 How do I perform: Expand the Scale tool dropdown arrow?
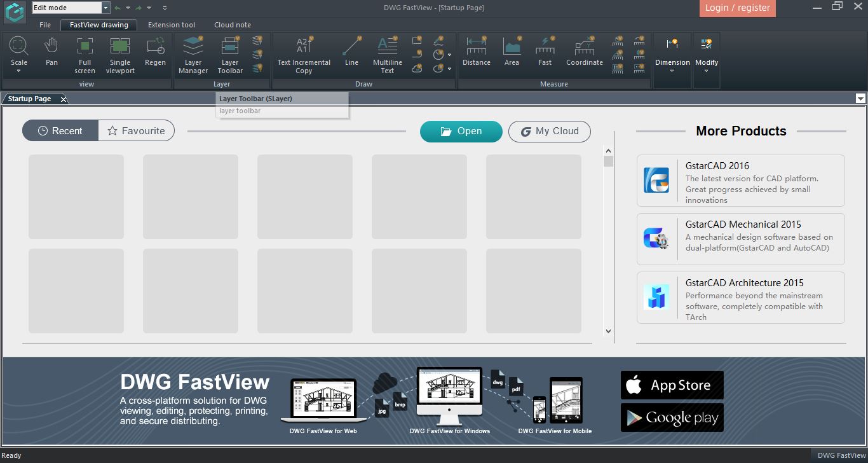point(19,71)
